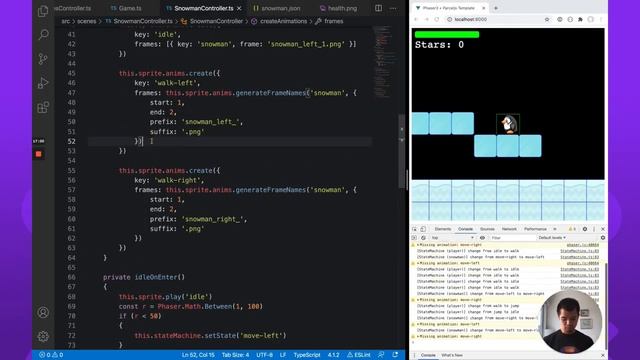
Task: Select the TypeScript language mode
Action: (307, 355)
